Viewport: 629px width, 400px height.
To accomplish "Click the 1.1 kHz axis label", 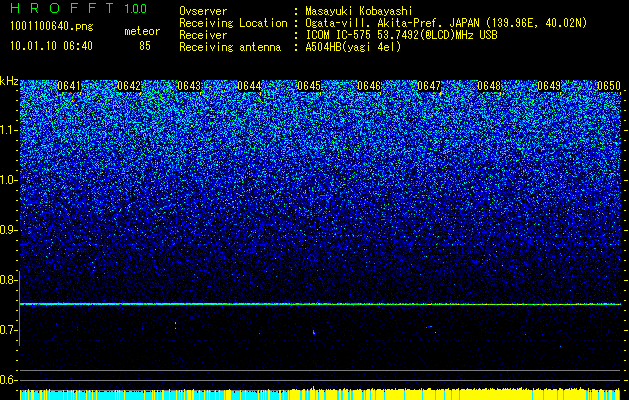I will click(x=8, y=130).
